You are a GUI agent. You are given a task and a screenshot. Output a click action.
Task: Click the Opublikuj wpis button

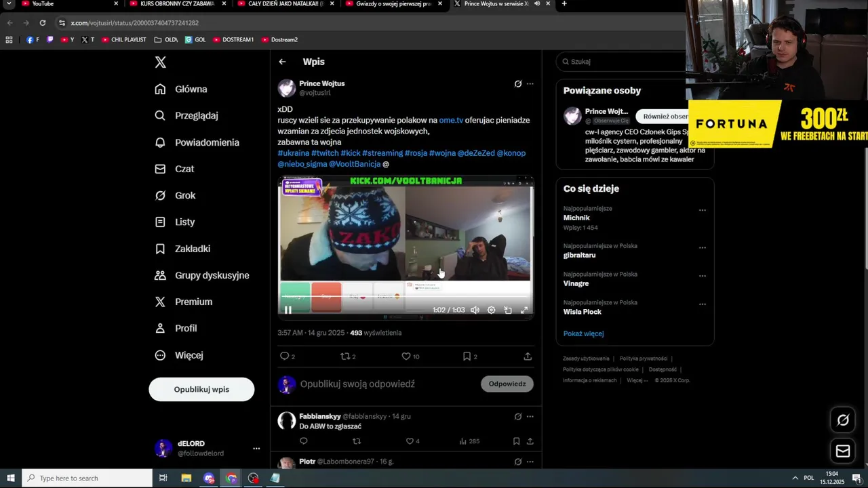201,389
